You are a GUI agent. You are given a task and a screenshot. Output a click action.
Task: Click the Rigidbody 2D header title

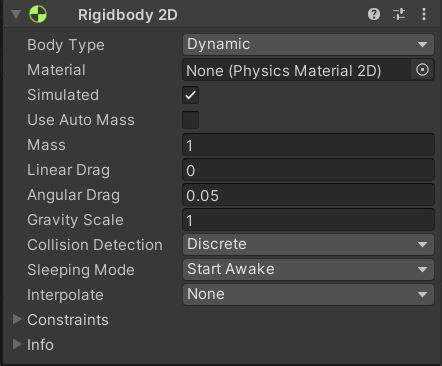[128, 15]
